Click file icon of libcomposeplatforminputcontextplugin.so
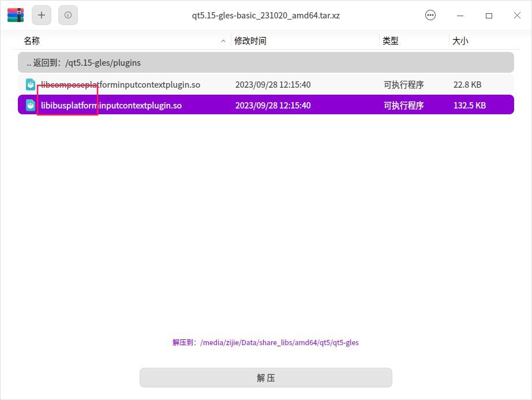532x400 pixels. click(31, 84)
